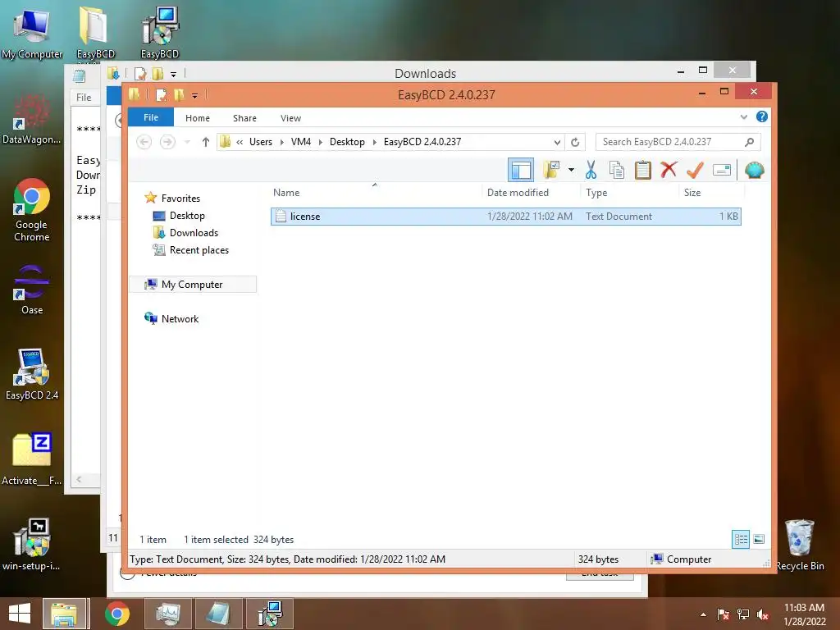Sort by the Date modified column

(518, 192)
